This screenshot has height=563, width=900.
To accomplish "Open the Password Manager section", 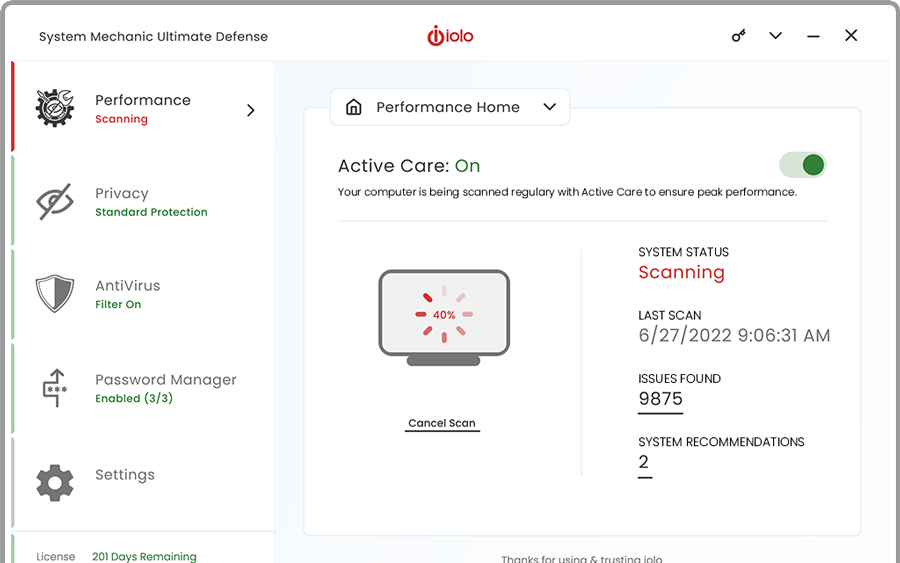I will click(x=166, y=379).
